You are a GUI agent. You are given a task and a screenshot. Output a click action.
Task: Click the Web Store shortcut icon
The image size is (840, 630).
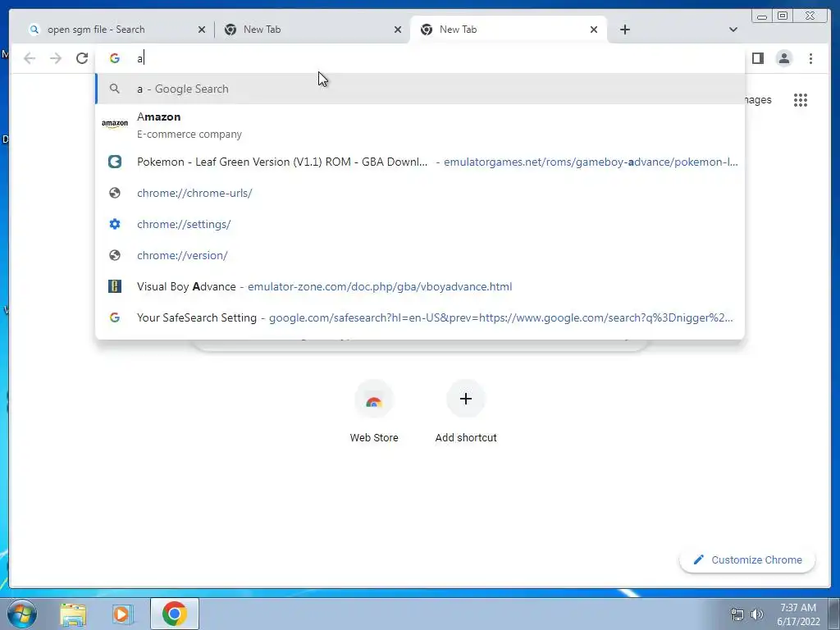point(374,399)
